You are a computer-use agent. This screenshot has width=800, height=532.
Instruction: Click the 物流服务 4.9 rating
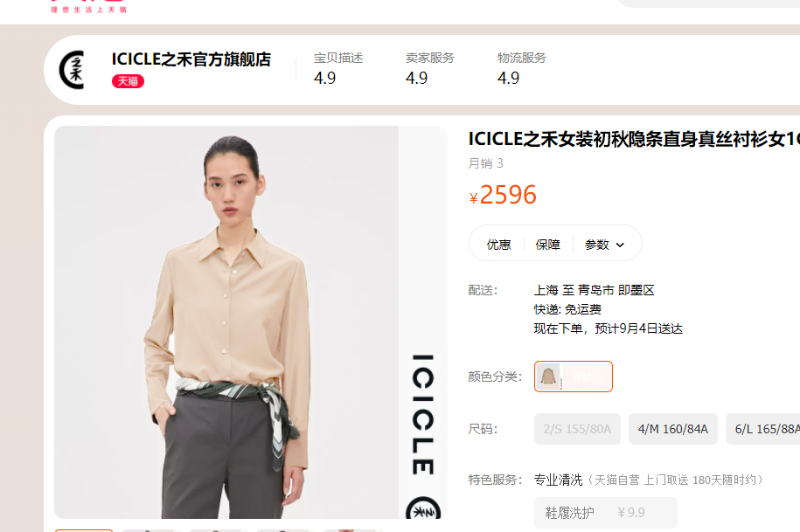pyautogui.click(x=521, y=68)
